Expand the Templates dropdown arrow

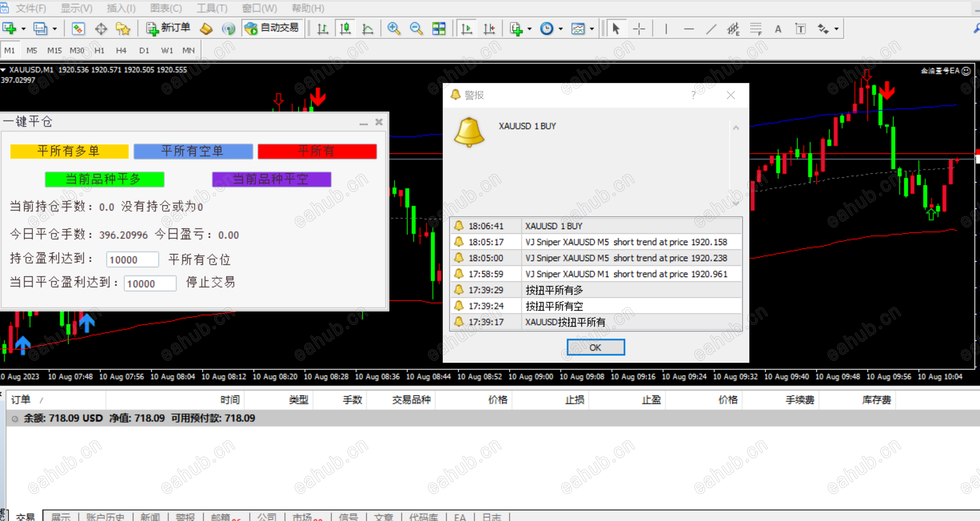tap(592, 29)
